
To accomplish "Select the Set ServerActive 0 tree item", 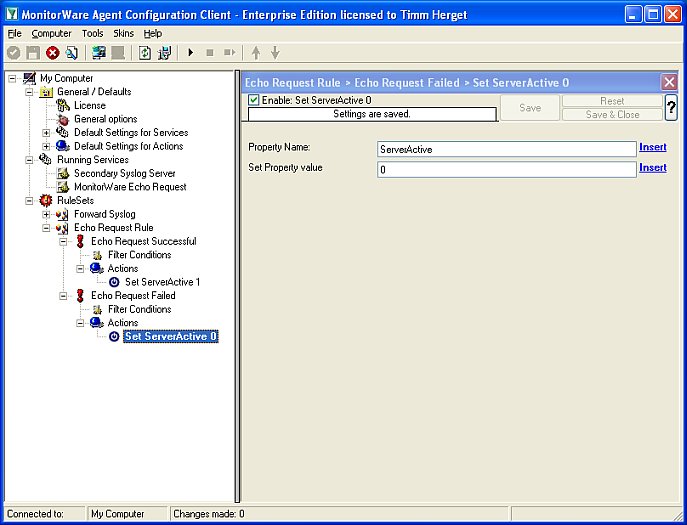I will click(170, 337).
